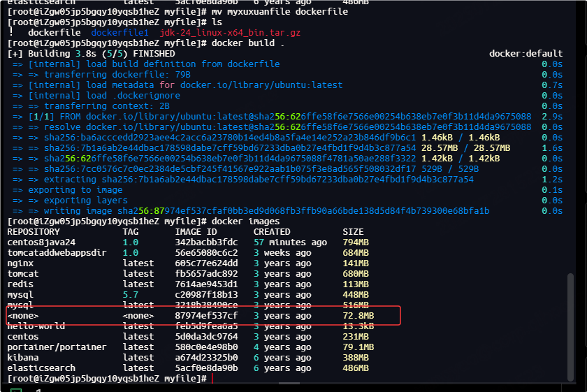Click the blue dockerfile1 entry in ls output
This screenshot has height=392, width=587.
tap(119, 33)
